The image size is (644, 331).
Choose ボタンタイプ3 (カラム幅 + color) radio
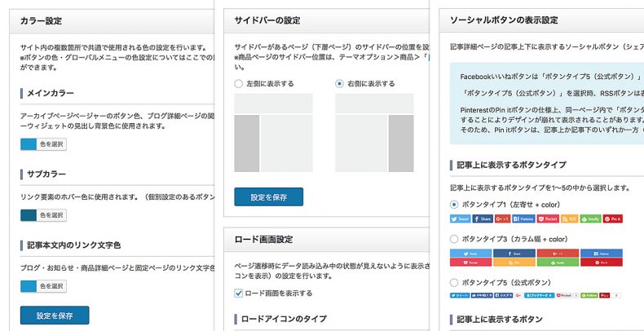tap(455, 239)
